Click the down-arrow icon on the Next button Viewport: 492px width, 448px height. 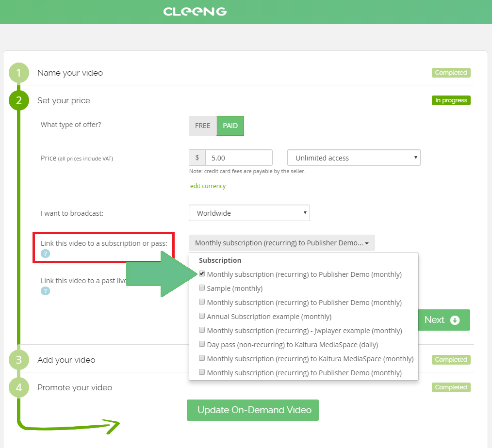click(x=455, y=320)
